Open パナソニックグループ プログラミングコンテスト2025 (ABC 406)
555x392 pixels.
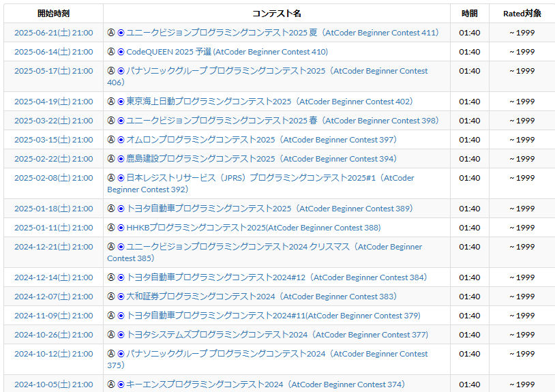(267, 76)
